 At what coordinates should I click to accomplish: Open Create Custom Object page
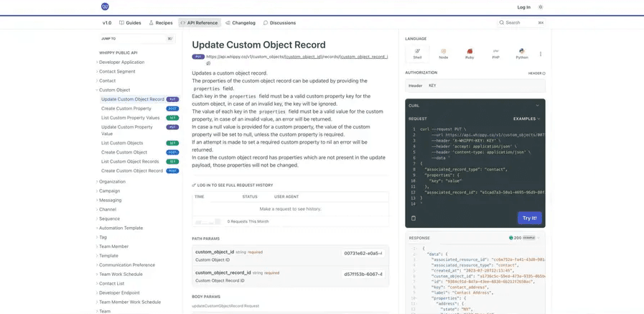(140, 152)
